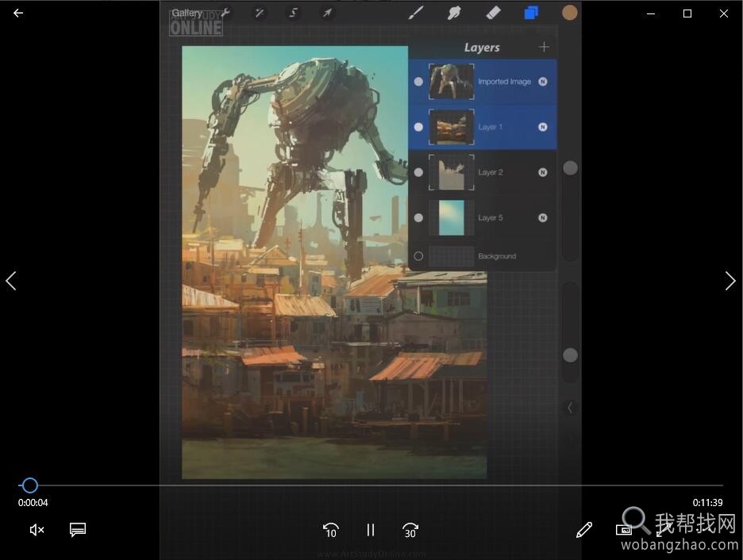Select the Layer 2 thumbnail
Viewport: 743px width, 560px height.
point(452,172)
